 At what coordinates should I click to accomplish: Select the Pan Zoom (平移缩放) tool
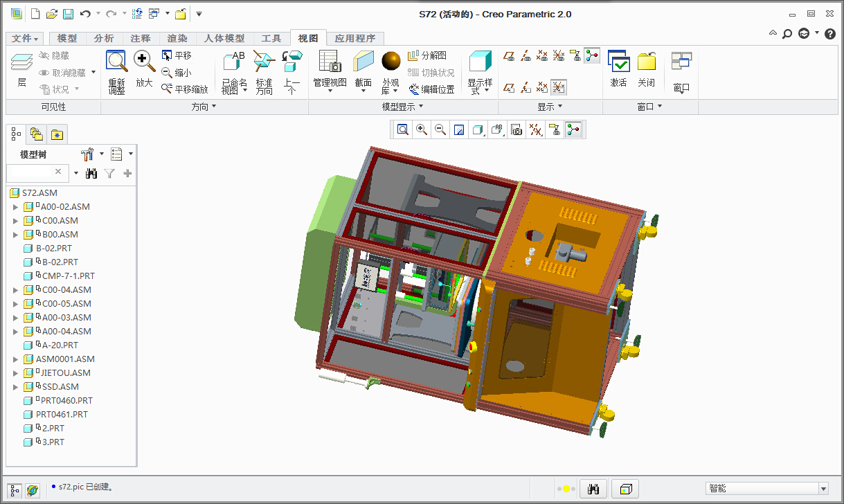click(x=184, y=89)
